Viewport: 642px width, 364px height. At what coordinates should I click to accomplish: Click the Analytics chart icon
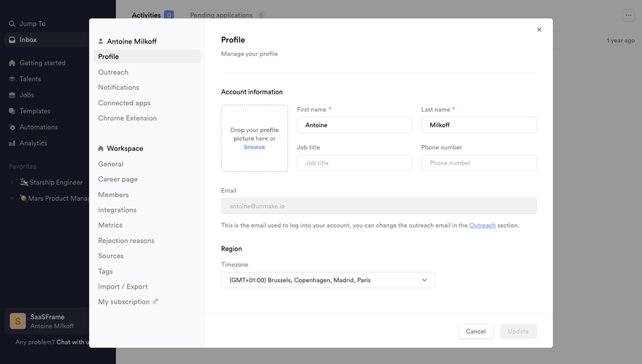point(12,143)
